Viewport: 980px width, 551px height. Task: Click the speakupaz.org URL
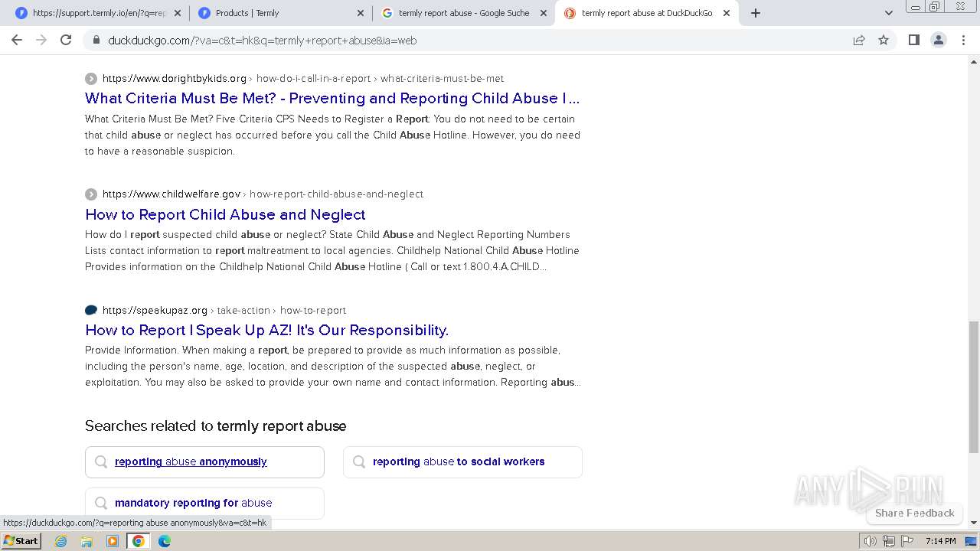[155, 310]
